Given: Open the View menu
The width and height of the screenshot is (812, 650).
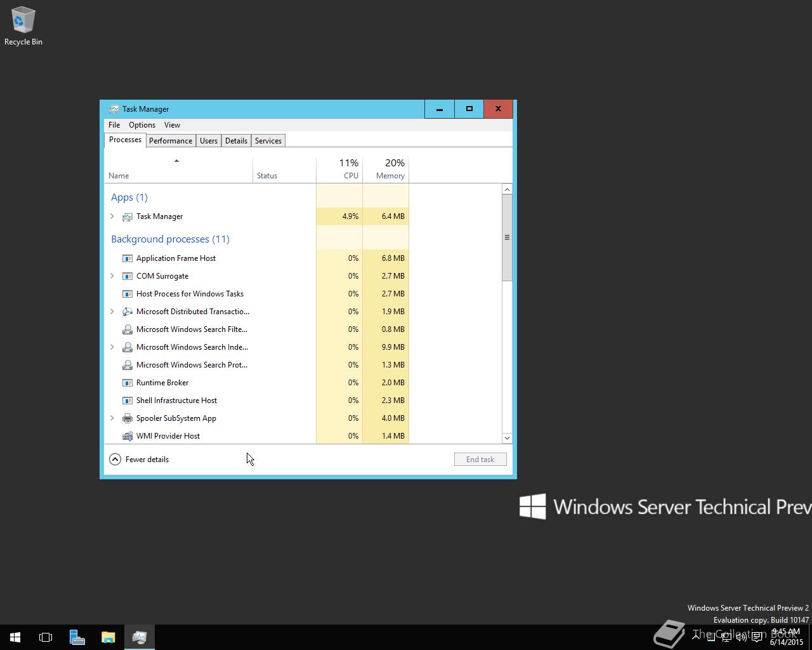Looking at the screenshot, I should point(172,125).
